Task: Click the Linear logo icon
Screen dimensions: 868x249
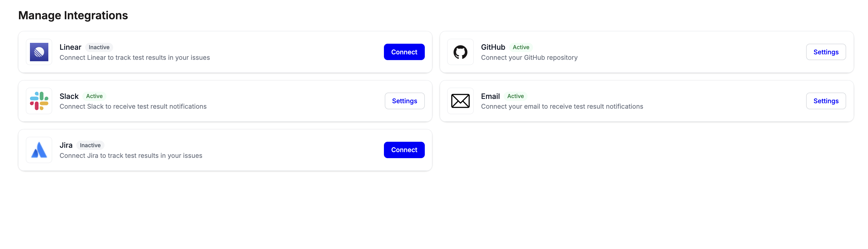Action: (39, 52)
